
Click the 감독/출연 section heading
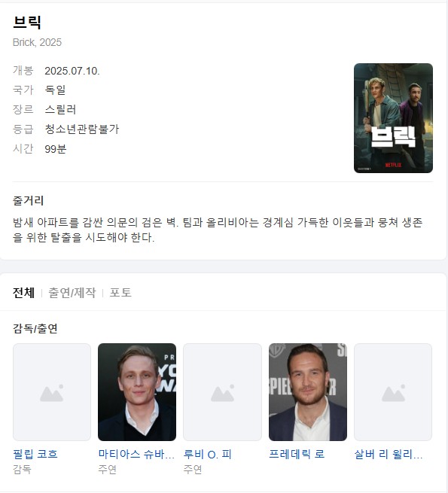[35, 328]
